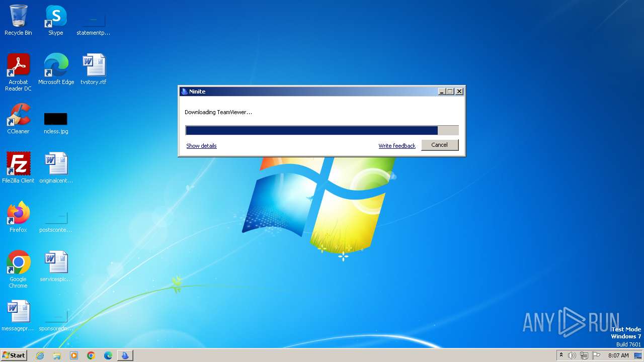Viewport: 644px width, 362px height.
Task: Click the Ninite window title bar
Action: 308,92
